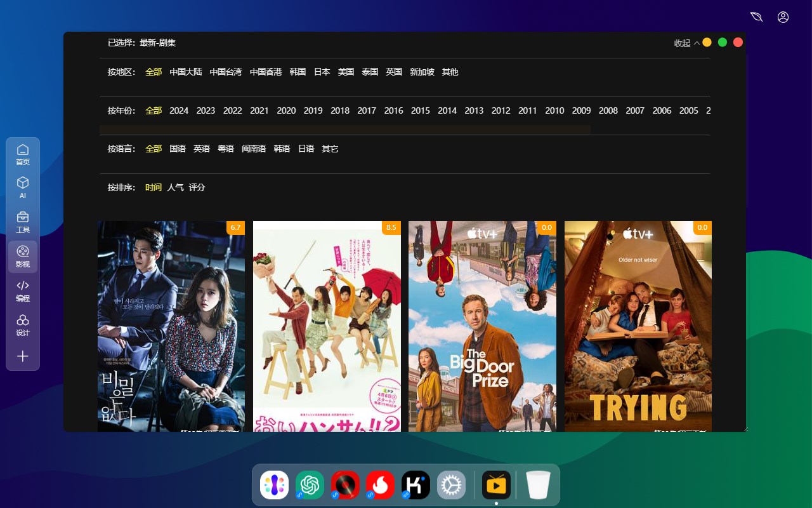Launch the Tinder flame app in dock
This screenshot has height=508, width=812.
pos(381,485)
